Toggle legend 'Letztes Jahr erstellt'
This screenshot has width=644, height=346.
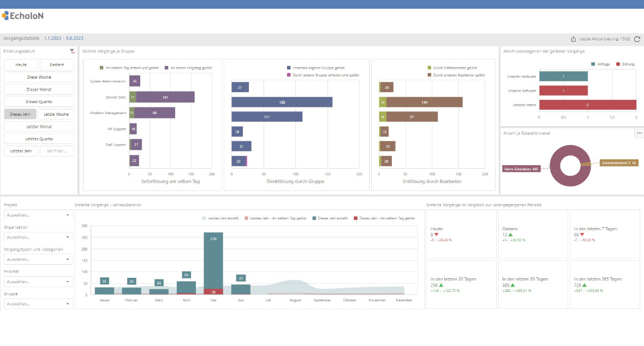(220, 218)
